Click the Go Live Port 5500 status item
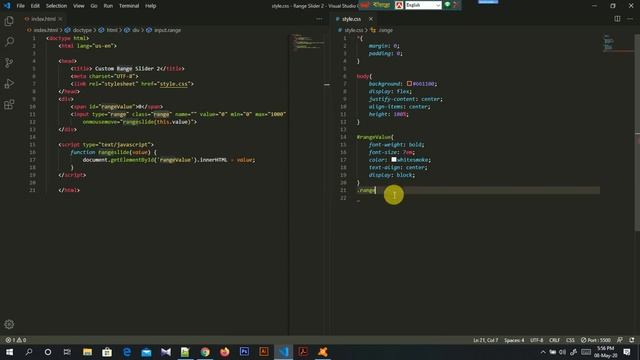The height and width of the screenshot is (360, 640). click(596, 340)
